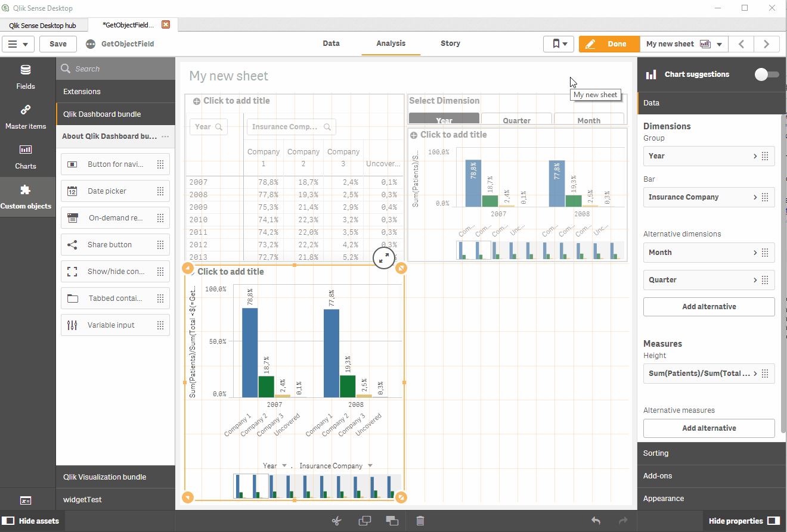Open the Fields asset panel
This screenshot has height=532, width=787.
pos(26,77)
